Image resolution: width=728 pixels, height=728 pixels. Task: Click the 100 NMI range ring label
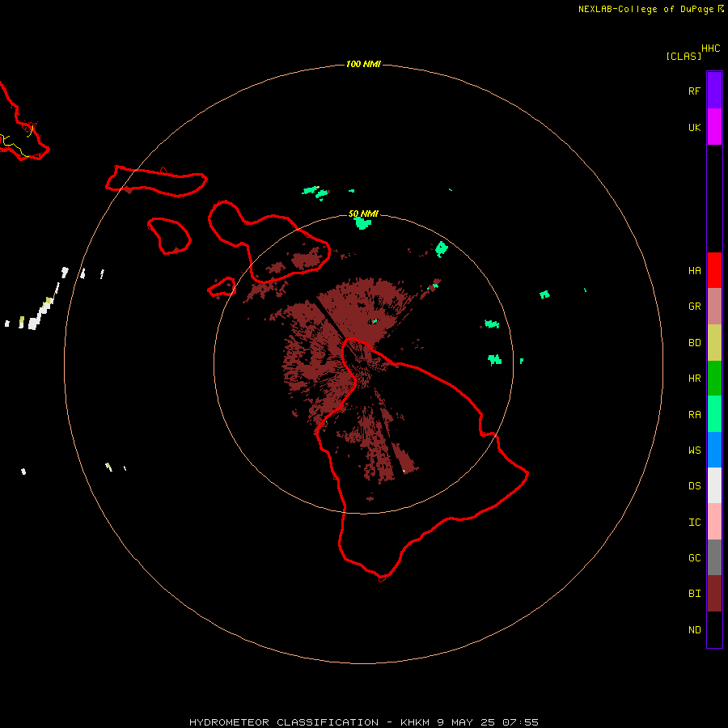[363, 64]
